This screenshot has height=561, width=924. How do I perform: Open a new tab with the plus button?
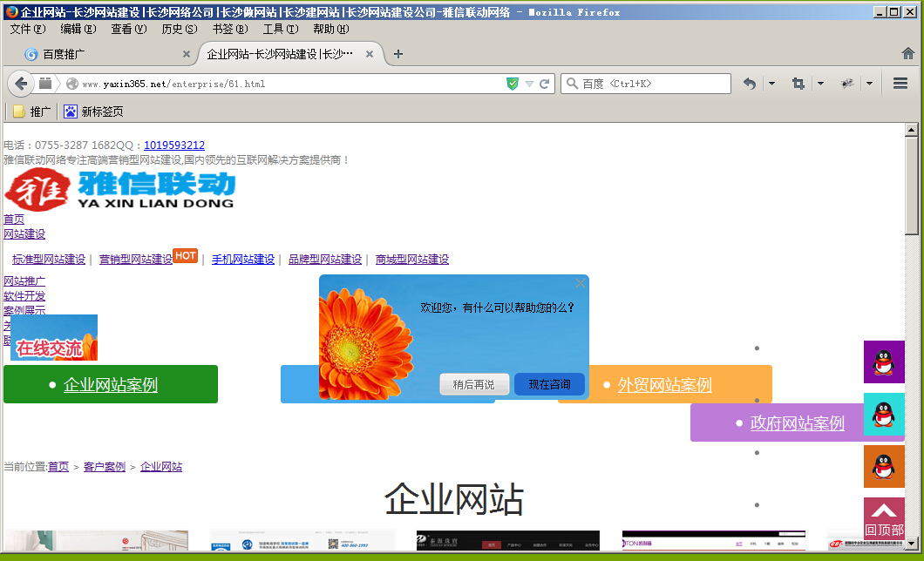[398, 54]
